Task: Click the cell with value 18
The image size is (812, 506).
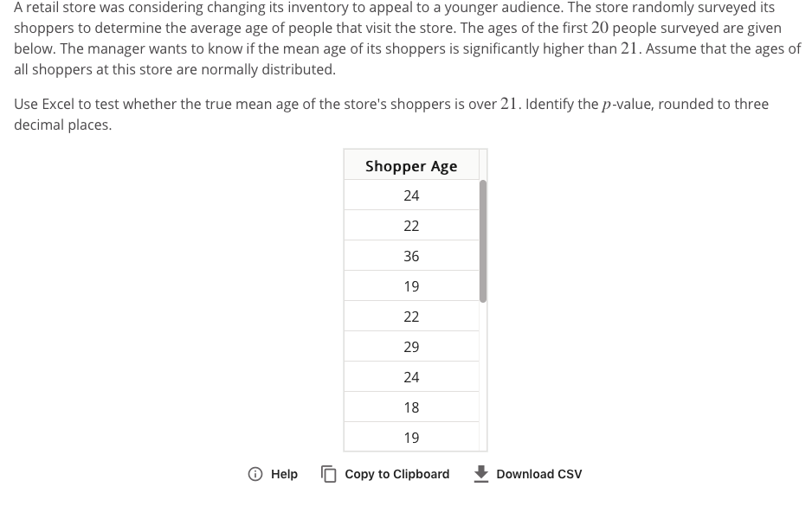Action: [x=412, y=407]
